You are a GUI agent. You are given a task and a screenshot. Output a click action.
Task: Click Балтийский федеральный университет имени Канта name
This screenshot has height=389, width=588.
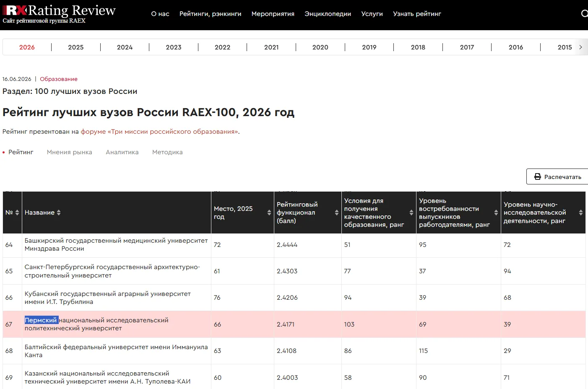click(x=116, y=351)
